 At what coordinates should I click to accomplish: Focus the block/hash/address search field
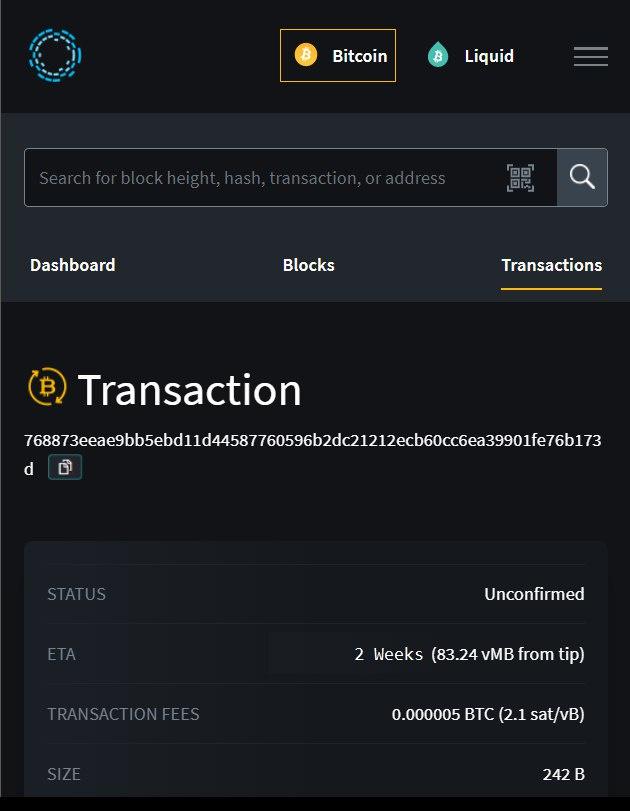(x=260, y=178)
